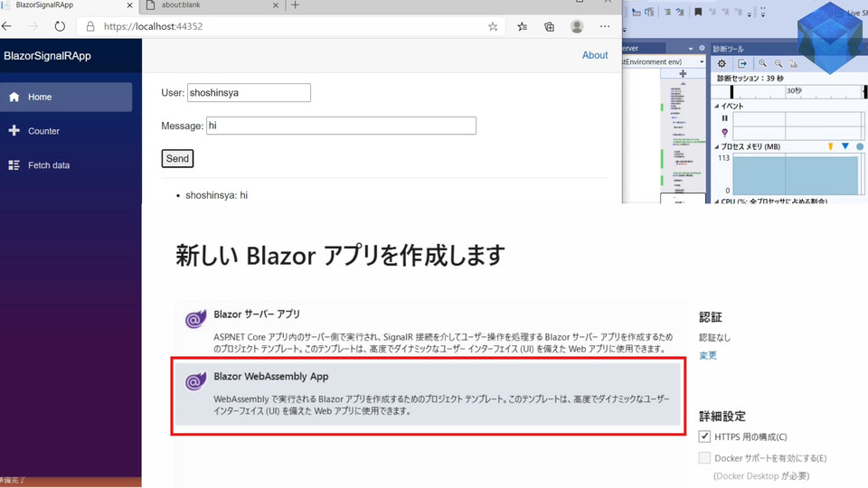Click the decrease indent toolbar icon
This screenshot has height=488, width=868.
click(680, 12)
